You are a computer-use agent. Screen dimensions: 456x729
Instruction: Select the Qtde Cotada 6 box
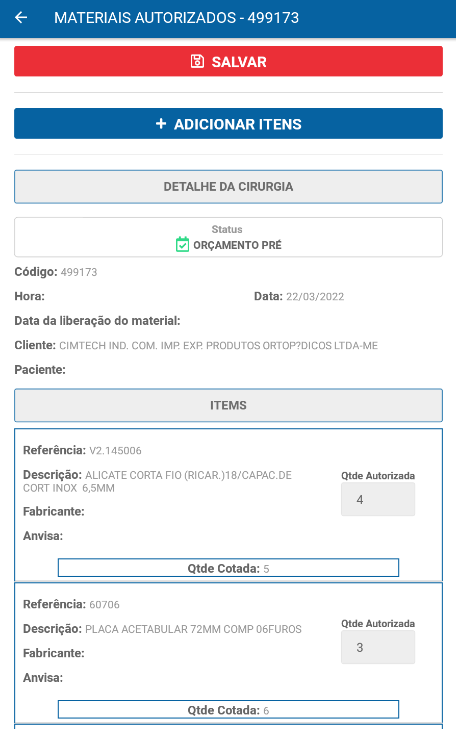(228, 710)
